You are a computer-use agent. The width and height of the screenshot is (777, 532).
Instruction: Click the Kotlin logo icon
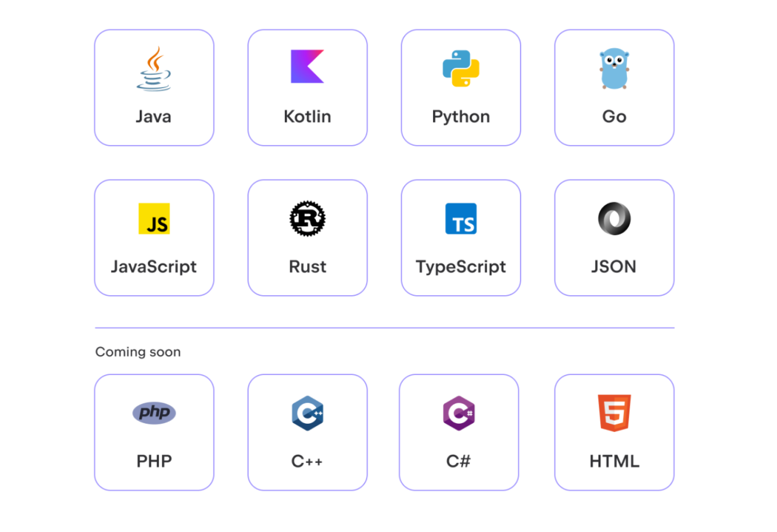tap(307, 65)
